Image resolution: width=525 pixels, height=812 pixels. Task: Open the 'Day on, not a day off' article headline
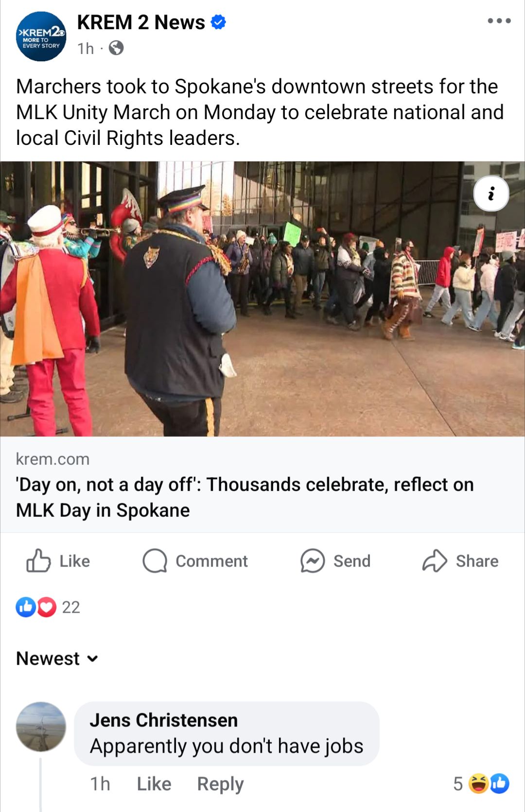point(245,497)
